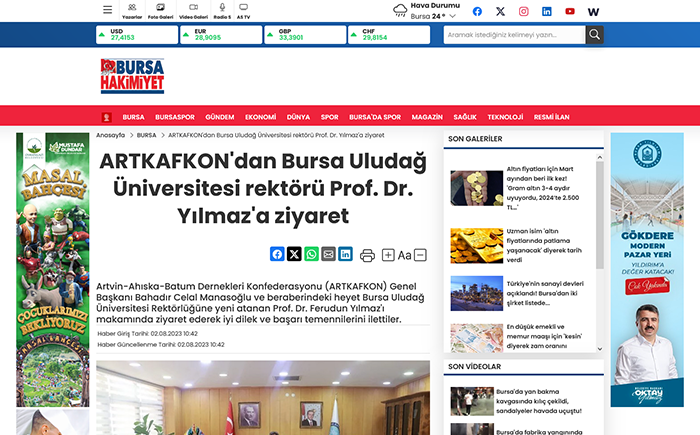Click the USD exchange rate box
This screenshot has height=435, width=700.
point(137,35)
